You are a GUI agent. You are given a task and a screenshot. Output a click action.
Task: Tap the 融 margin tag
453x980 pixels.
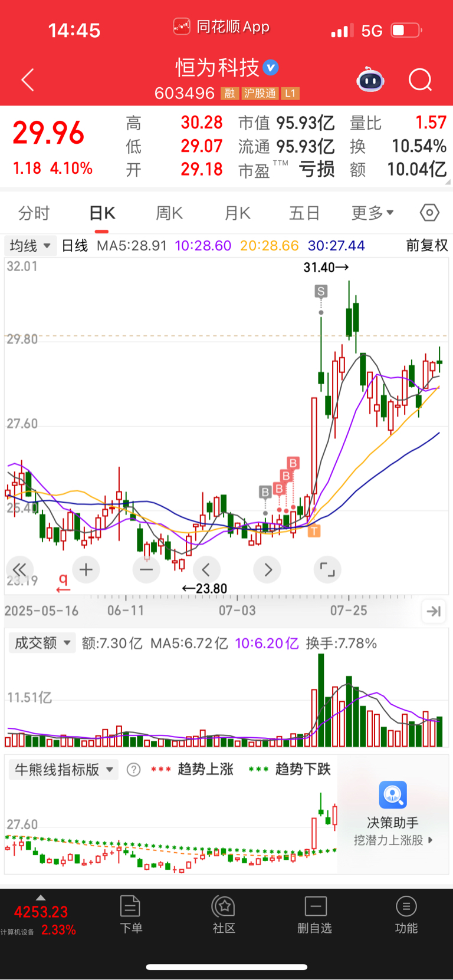pos(230,94)
